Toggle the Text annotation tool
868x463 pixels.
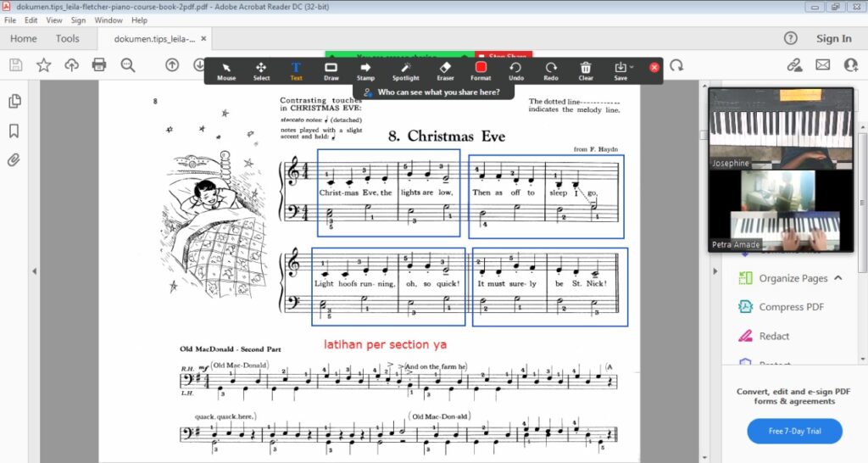tap(296, 70)
